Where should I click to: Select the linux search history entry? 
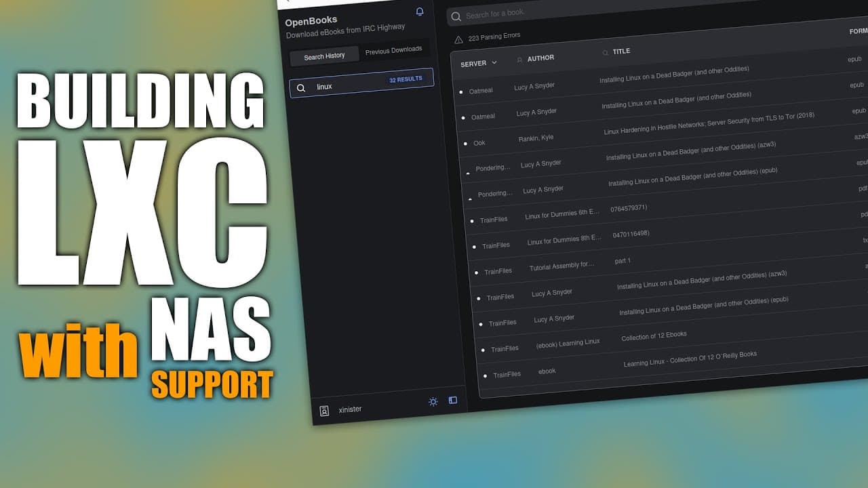(361, 83)
